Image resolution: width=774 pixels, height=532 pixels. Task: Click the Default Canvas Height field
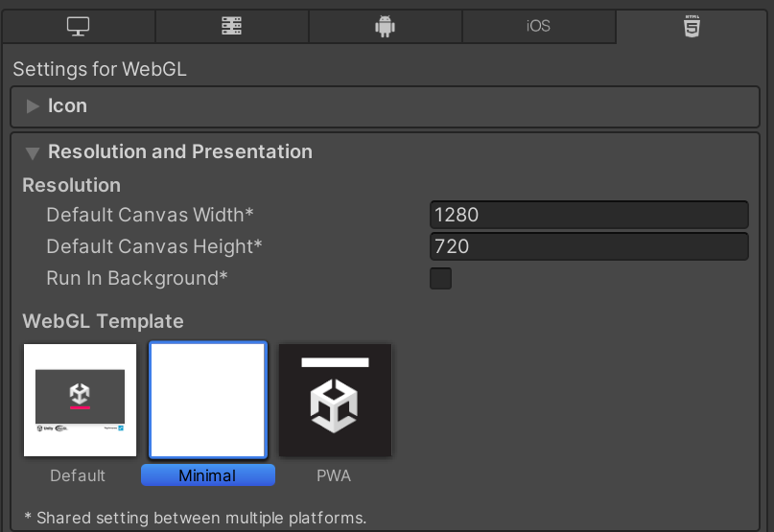589,246
